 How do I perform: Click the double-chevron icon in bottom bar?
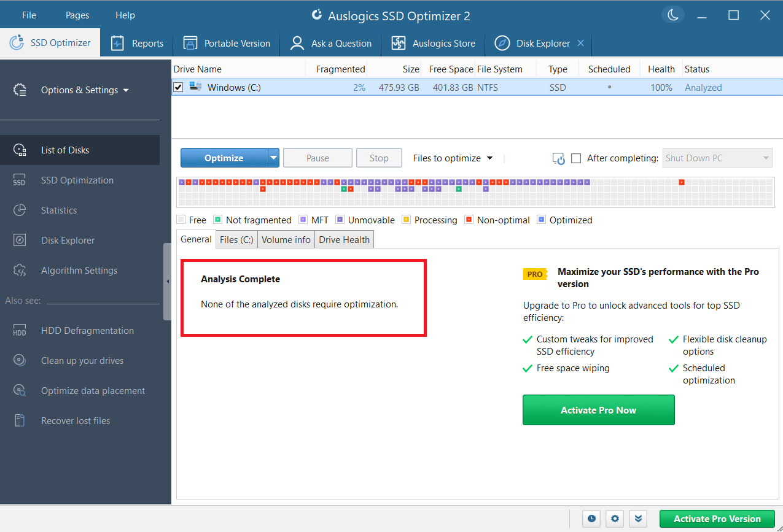click(x=639, y=519)
